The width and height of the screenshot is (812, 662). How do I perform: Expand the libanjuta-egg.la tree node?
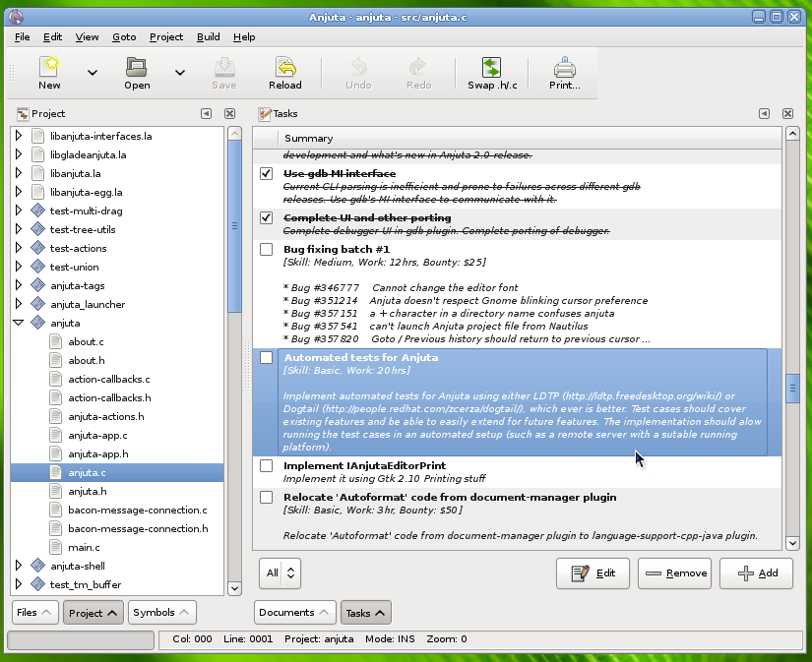[19, 192]
